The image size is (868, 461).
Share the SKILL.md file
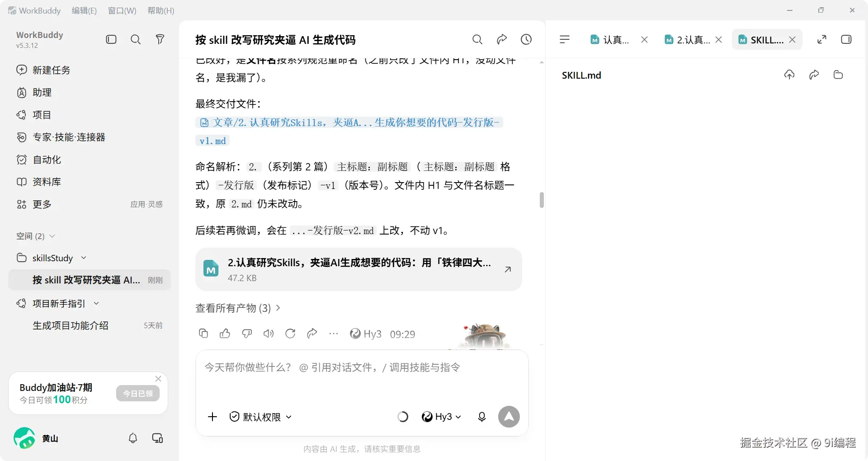coord(814,75)
